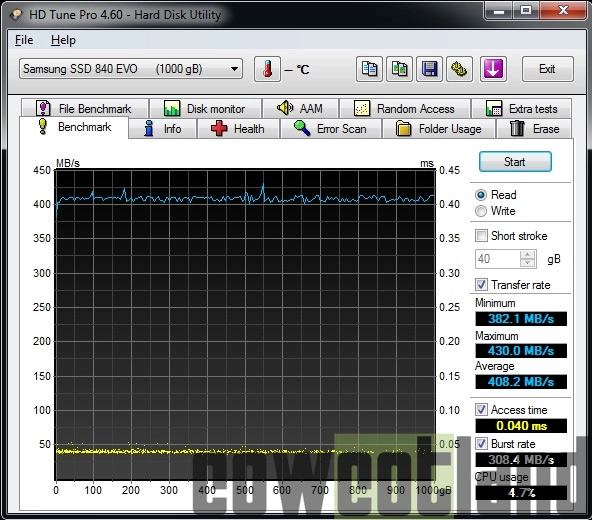Viewport: 592px width, 520px height.
Task: Click the 0.040 ms access time value
Action: [x=521, y=426]
